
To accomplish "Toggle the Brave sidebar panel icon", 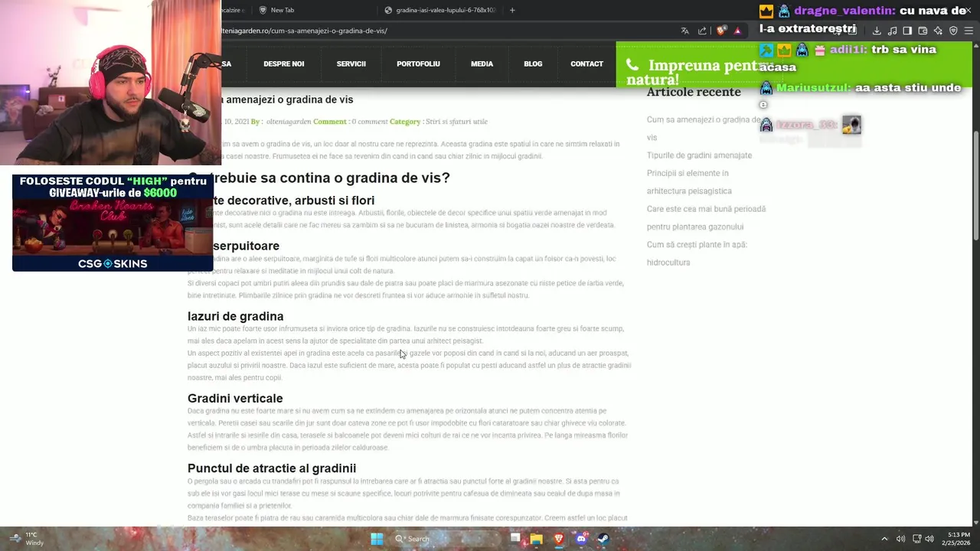I will coord(907,31).
